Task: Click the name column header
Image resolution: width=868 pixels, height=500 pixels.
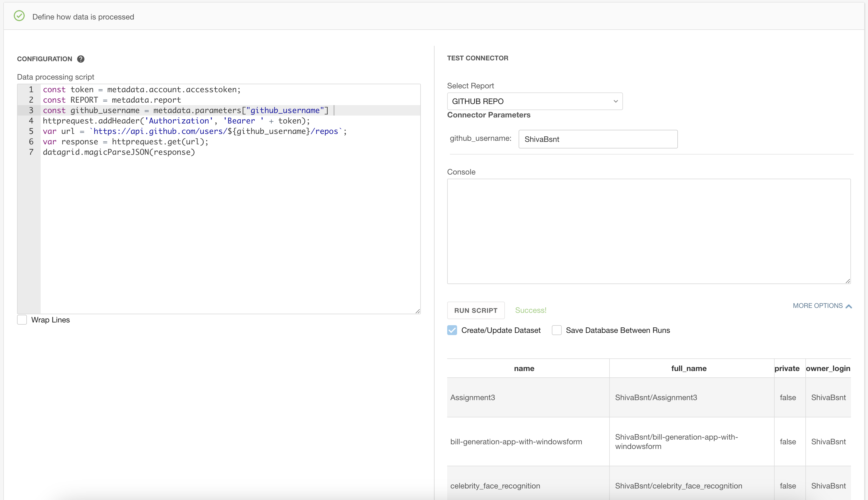Action: pos(524,368)
